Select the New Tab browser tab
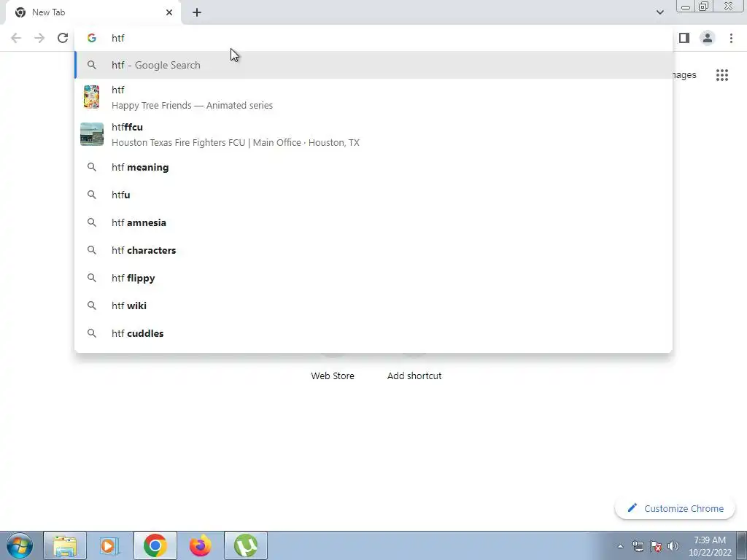The width and height of the screenshot is (747, 560). [93, 12]
